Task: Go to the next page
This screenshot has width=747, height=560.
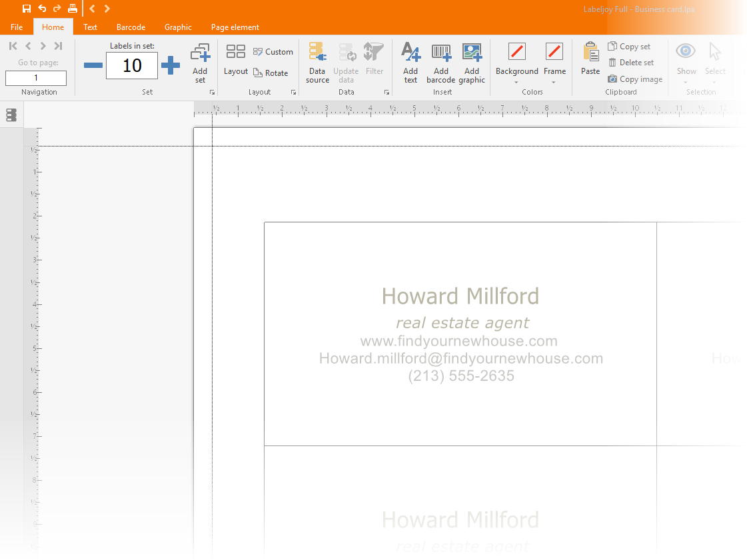Action: 43,46
